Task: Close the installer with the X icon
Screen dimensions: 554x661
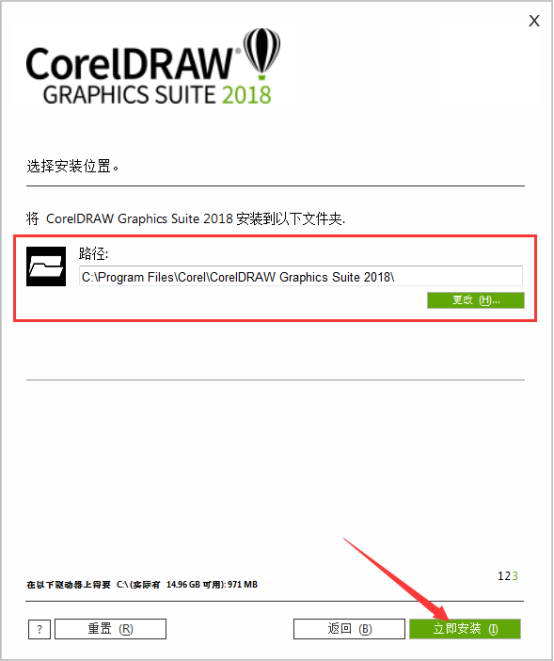Action: point(534,21)
